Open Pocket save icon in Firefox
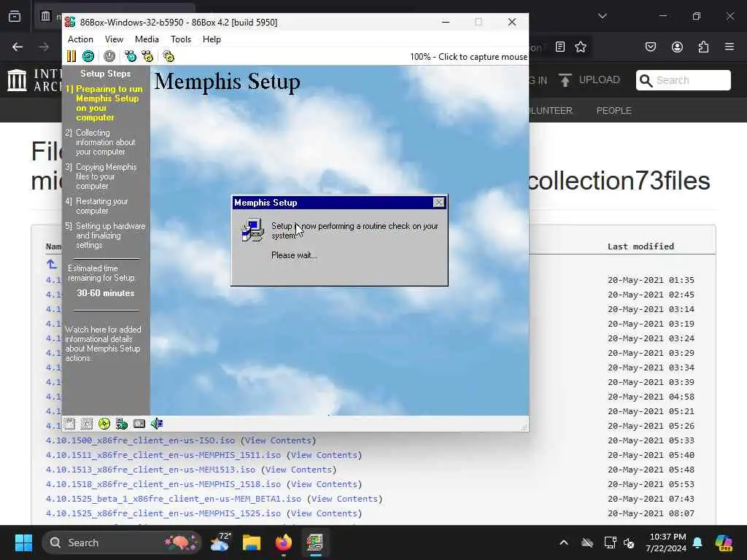Viewport: 747px width, 560px height. point(651,47)
